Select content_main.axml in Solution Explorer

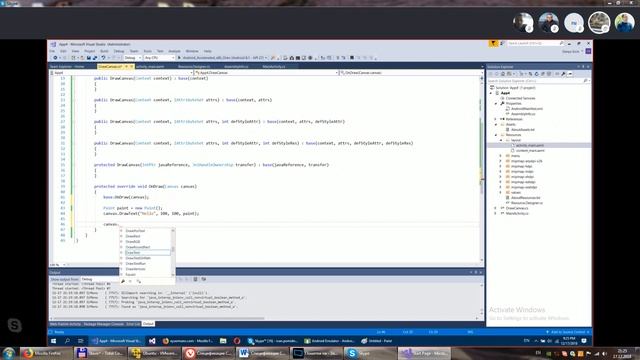coord(530,151)
